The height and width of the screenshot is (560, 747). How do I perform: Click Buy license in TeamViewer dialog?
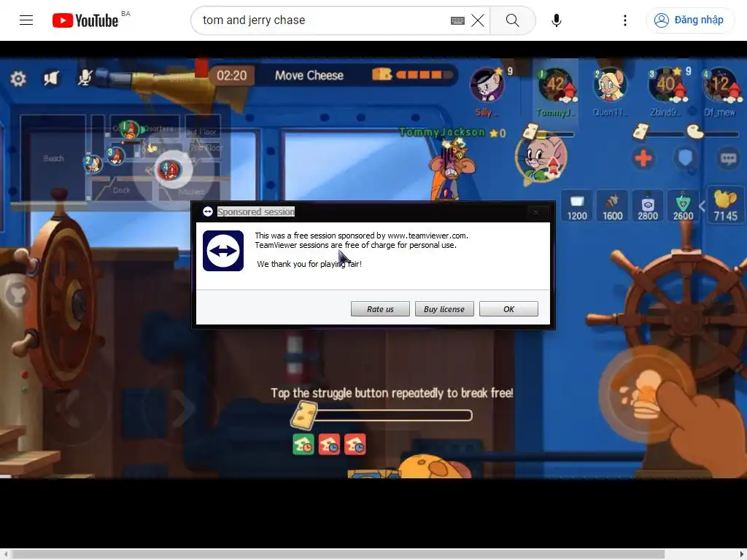(x=444, y=309)
